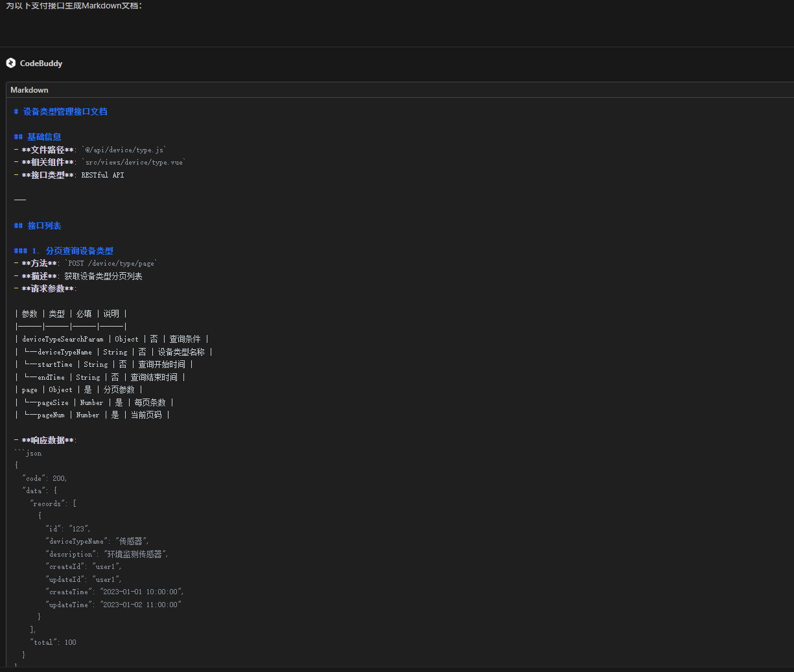
Task: Click the '"updateTime": "2023-01-02 11:00:00"' line
Action: point(113,605)
